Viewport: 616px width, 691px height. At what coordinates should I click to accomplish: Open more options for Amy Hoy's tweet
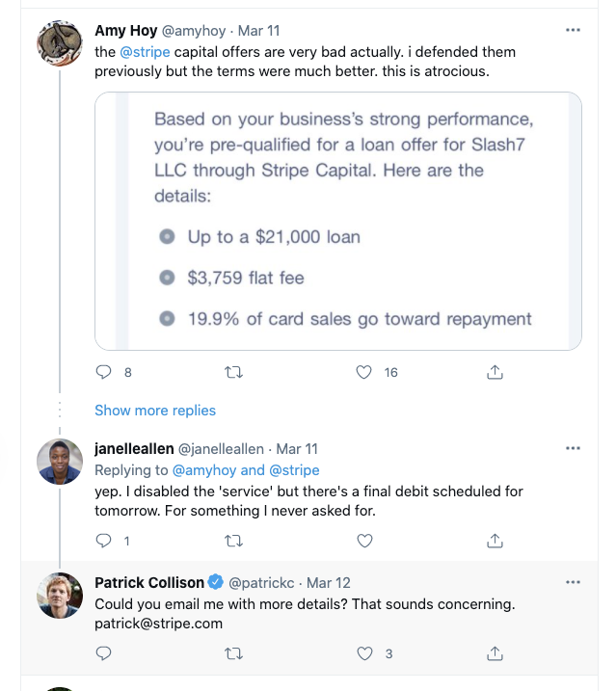[573, 30]
